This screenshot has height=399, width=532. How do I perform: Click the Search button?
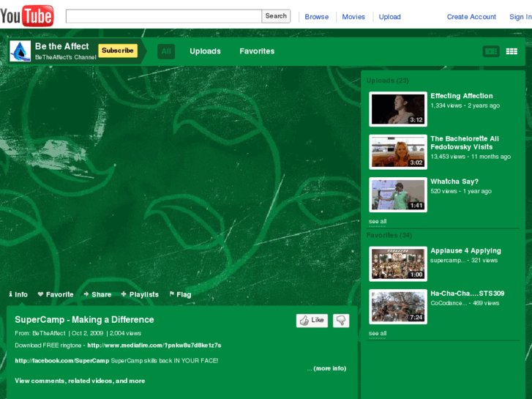click(x=276, y=16)
